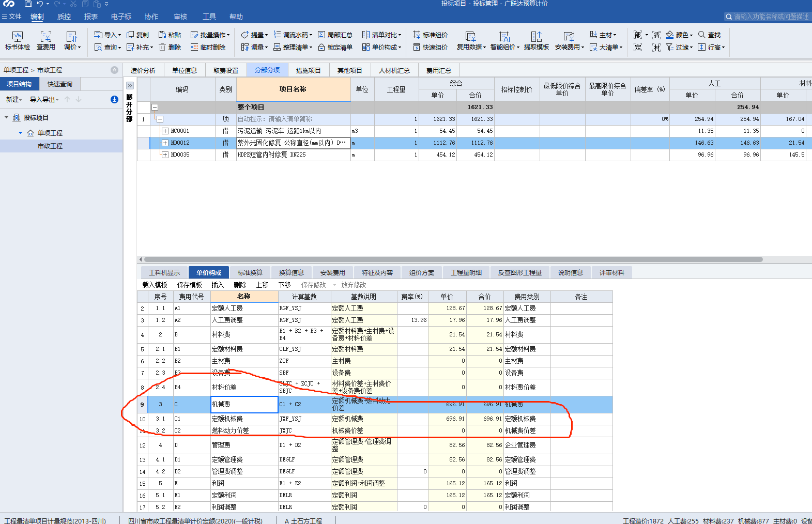This screenshot has height=524, width=812.
Task: Collapse the 整个项目 minus box
Action: [x=155, y=107]
